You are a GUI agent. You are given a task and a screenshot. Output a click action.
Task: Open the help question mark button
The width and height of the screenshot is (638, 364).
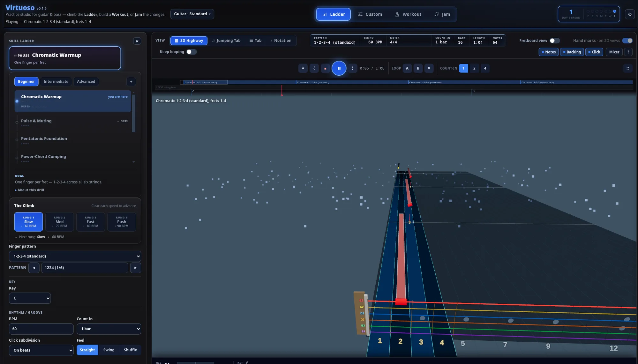pos(628,52)
